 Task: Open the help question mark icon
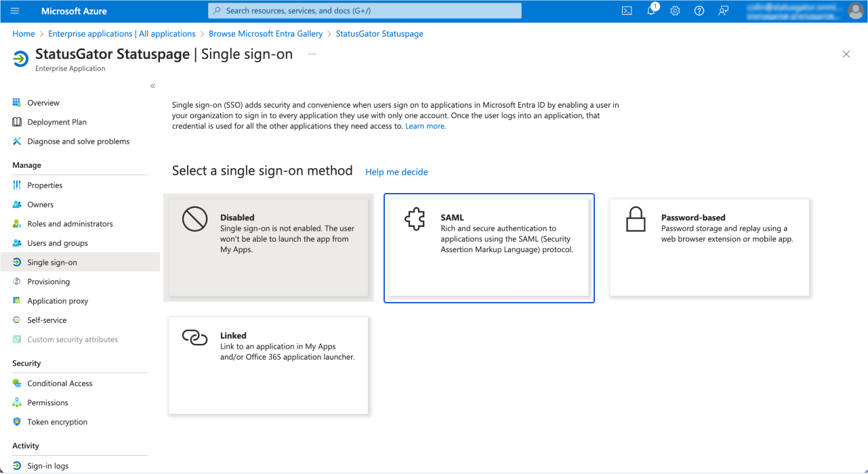[x=699, y=11]
